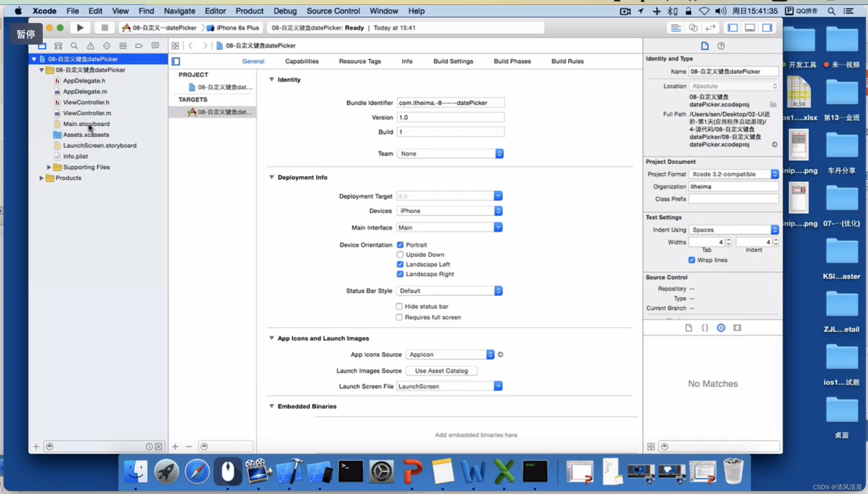Adjust the Indent Width stepper
Image resolution: width=868 pixels, height=494 pixels.
[775, 242]
